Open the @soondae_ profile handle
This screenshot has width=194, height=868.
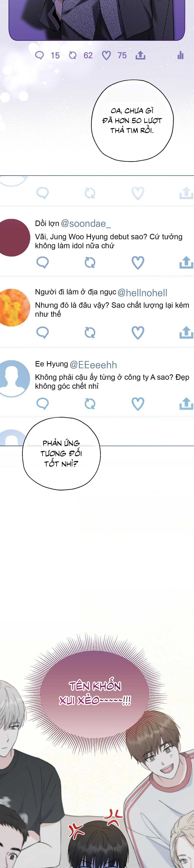coord(86,223)
